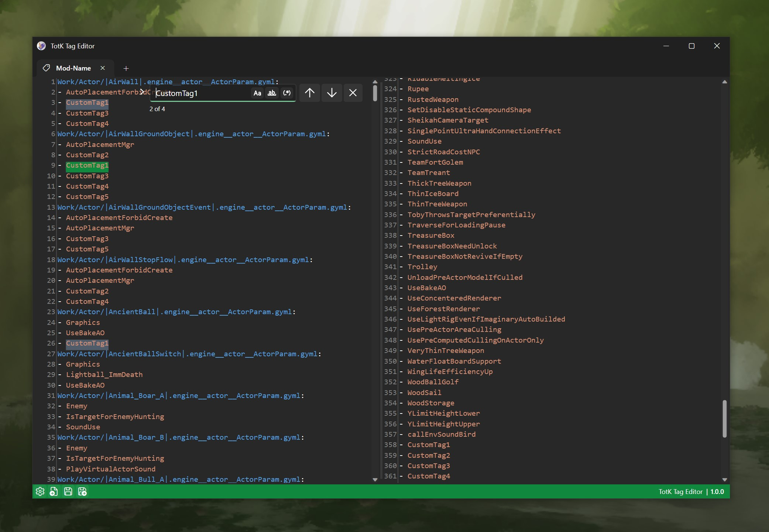Click the tag icon on the Mod-Name tab

(46, 68)
